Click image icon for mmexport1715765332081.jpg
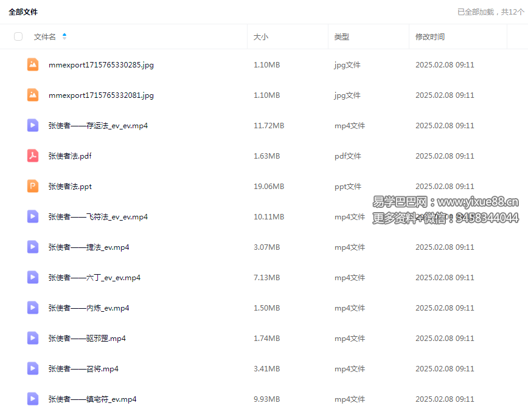The width and height of the screenshot is (528, 420). (33, 95)
